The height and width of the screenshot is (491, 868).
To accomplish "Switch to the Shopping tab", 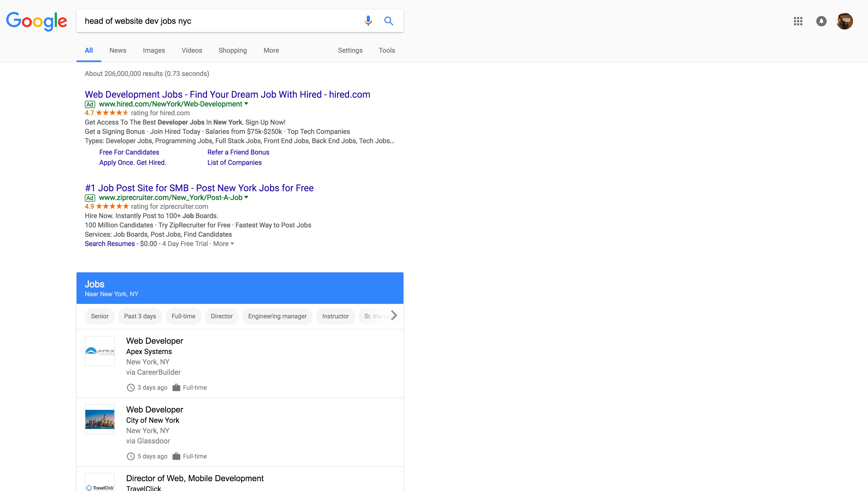I will click(233, 51).
